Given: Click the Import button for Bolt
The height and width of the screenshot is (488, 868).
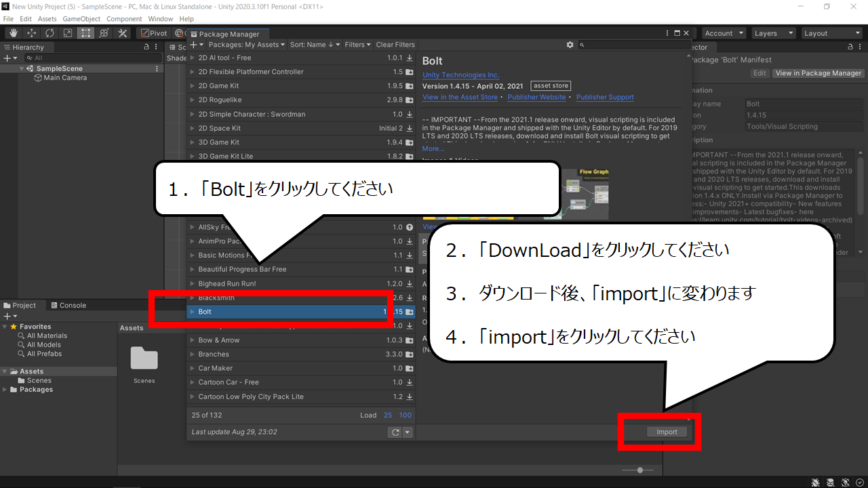Looking at the screenshot, I should click(667, 432).
